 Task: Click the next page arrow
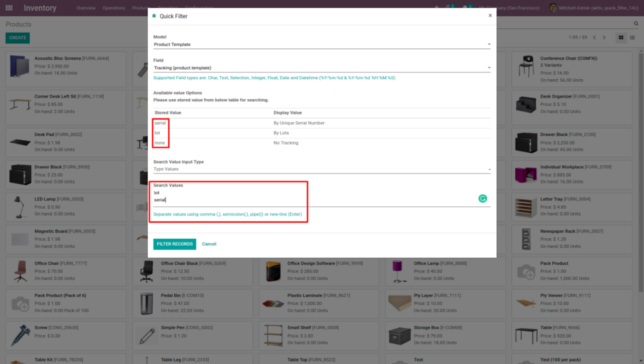[604, 37]
